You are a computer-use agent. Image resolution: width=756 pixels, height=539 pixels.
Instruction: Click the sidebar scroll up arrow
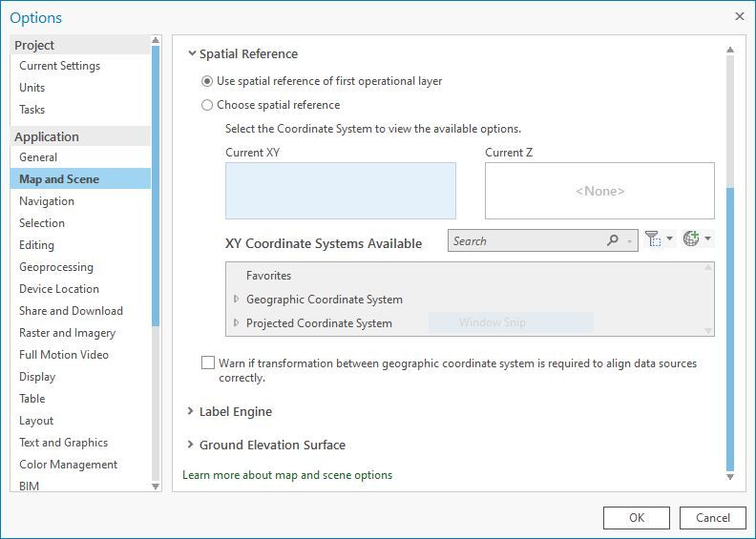point(156,41)
